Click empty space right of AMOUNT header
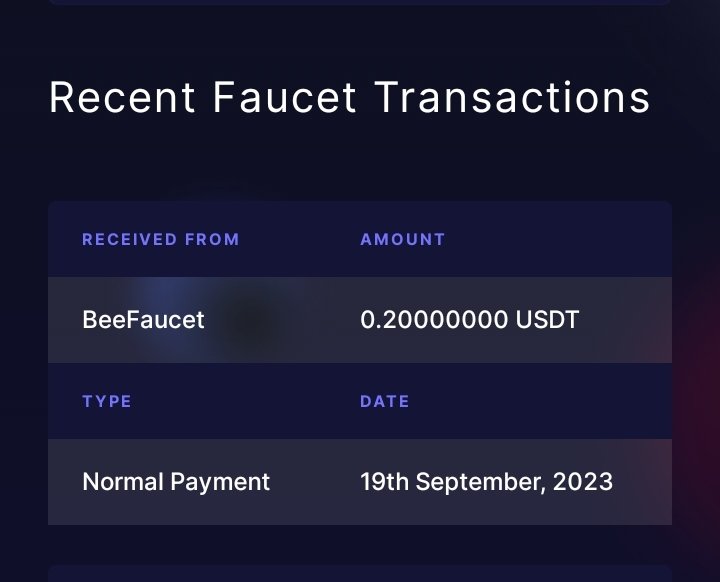Viewport: 720px width, 582px height. pyautogui.click(x=558, y=239)
